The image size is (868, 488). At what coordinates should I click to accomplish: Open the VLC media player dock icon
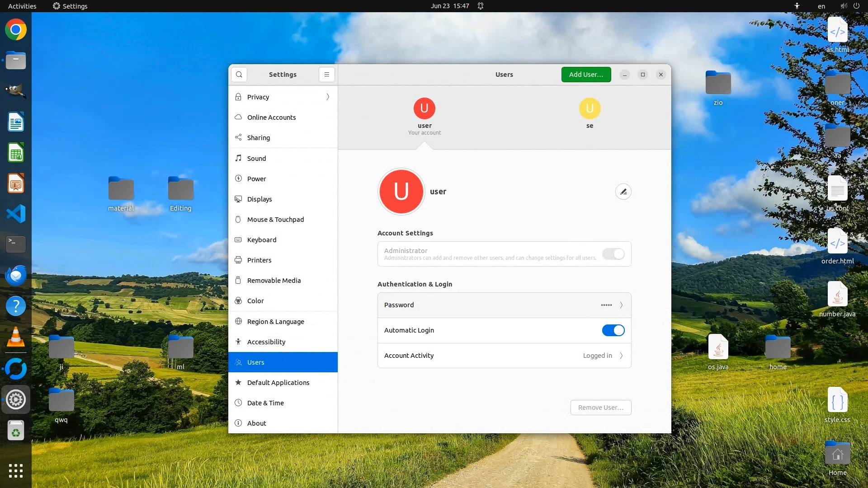click(x=16, y=337)
